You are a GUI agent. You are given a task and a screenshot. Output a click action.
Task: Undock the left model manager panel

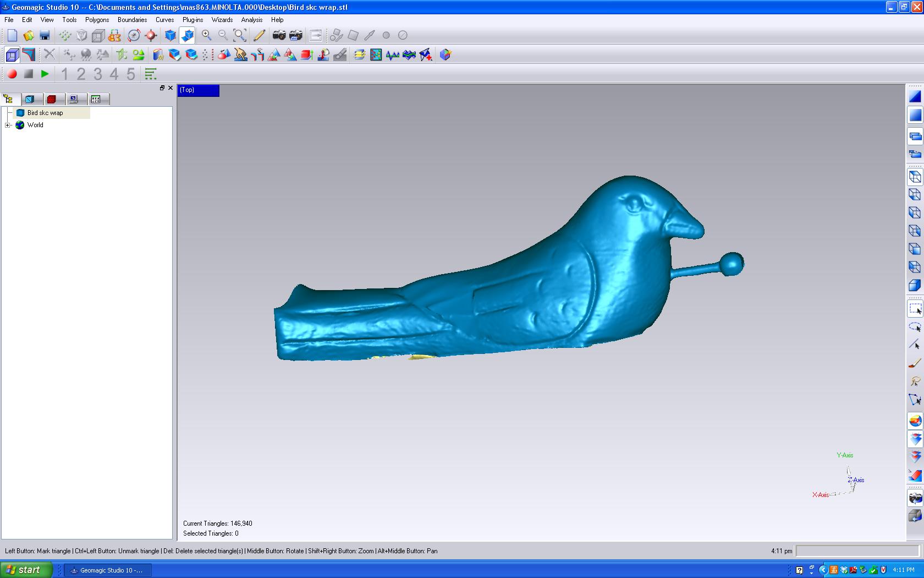point(162,88)
